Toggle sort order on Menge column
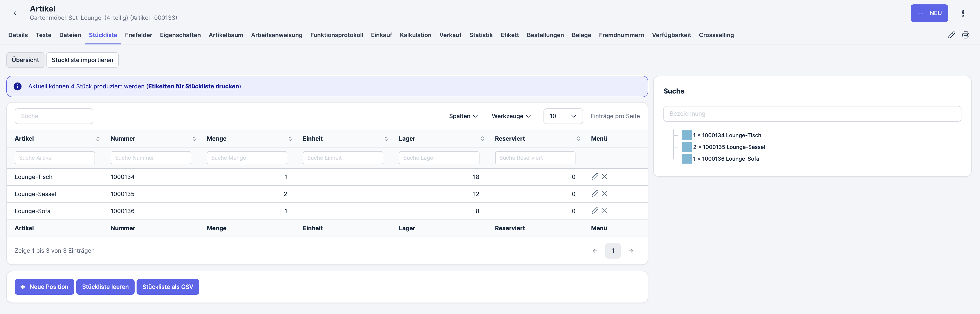The image size is (980, 314). pos(290,139)
